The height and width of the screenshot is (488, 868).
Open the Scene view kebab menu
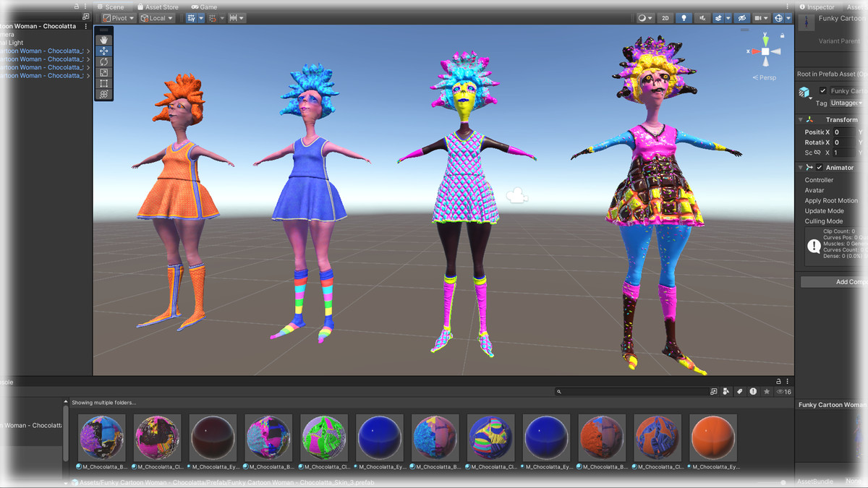pos(789,7)
